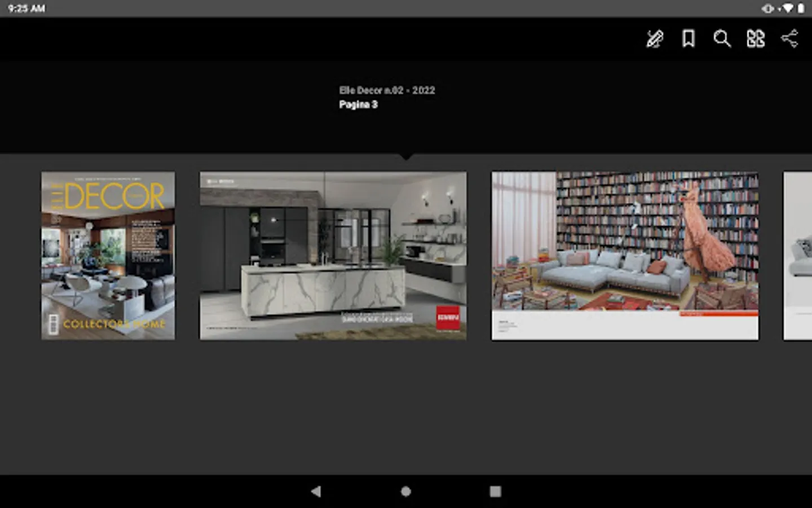Click the "Elle Decor n.02 - 2022" title
This screenshot has width=812, height=508.
(x=387, y=90)
